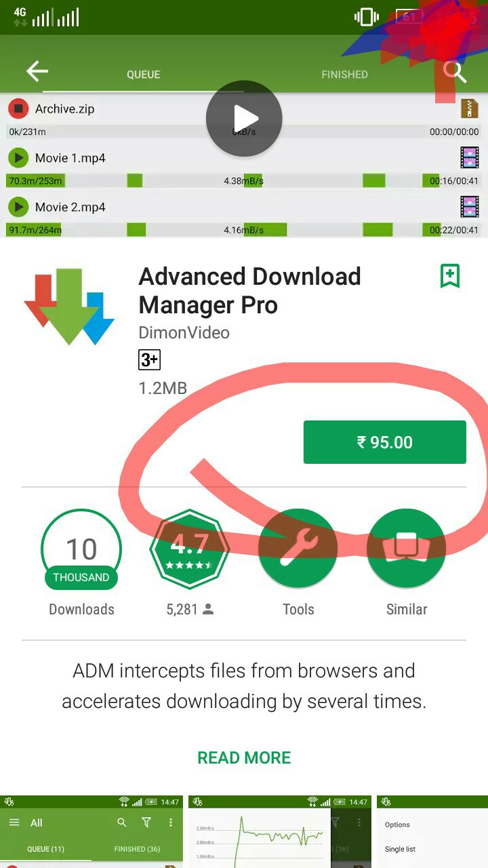Add app to wishlist bookmark icon

tap(450, 276)
